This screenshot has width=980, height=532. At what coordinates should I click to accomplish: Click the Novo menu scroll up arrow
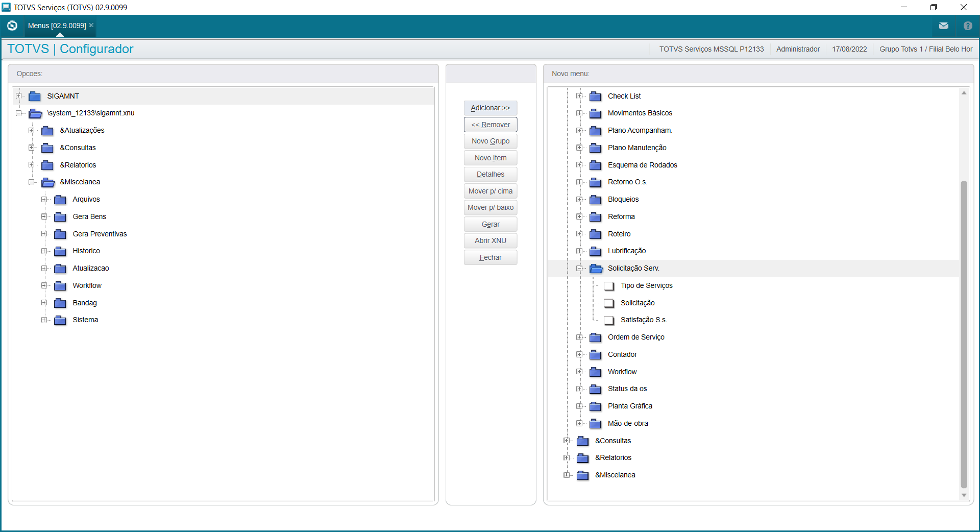point(964,93)
